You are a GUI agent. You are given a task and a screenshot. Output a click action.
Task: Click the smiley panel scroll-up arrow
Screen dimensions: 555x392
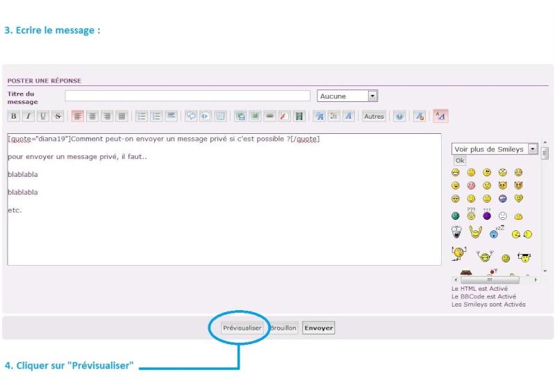[x=545, y=142]
